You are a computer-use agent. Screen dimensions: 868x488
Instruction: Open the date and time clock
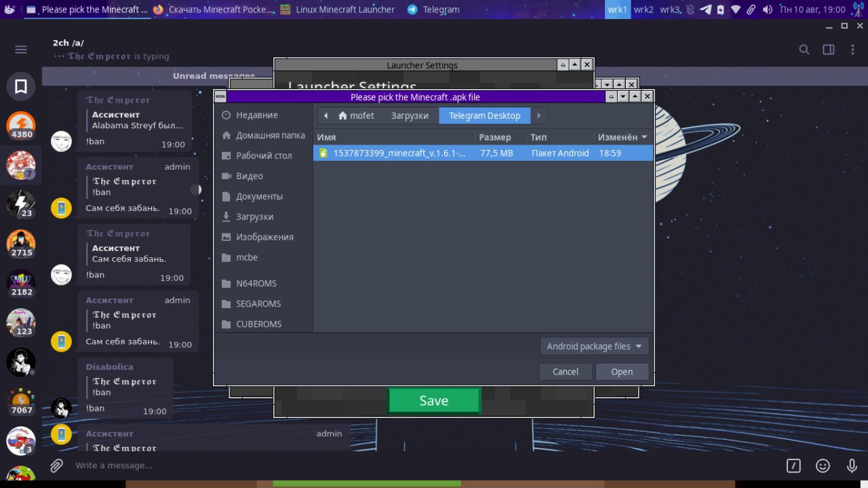click(812, 10)
